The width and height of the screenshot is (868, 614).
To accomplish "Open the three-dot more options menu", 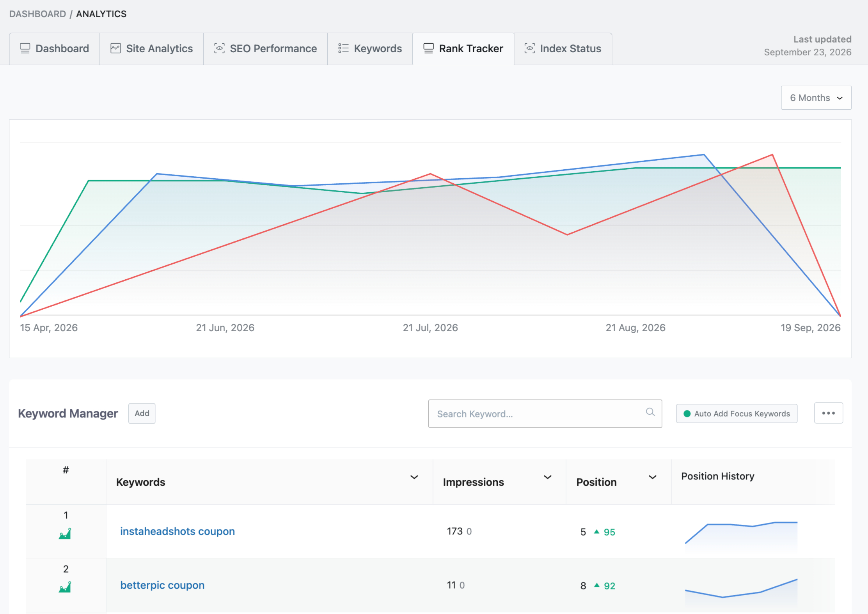I will [x=828, y=413].
